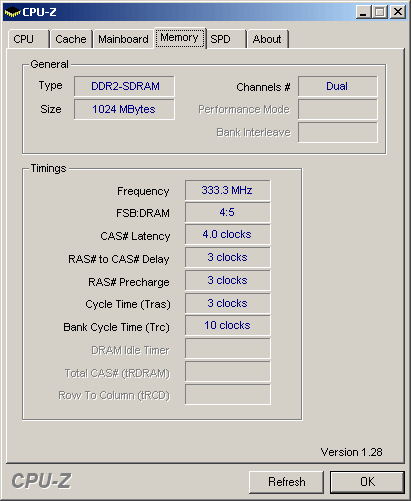Click the Refresh button
This screenshot has height=501, width=411.
(287, 482)
